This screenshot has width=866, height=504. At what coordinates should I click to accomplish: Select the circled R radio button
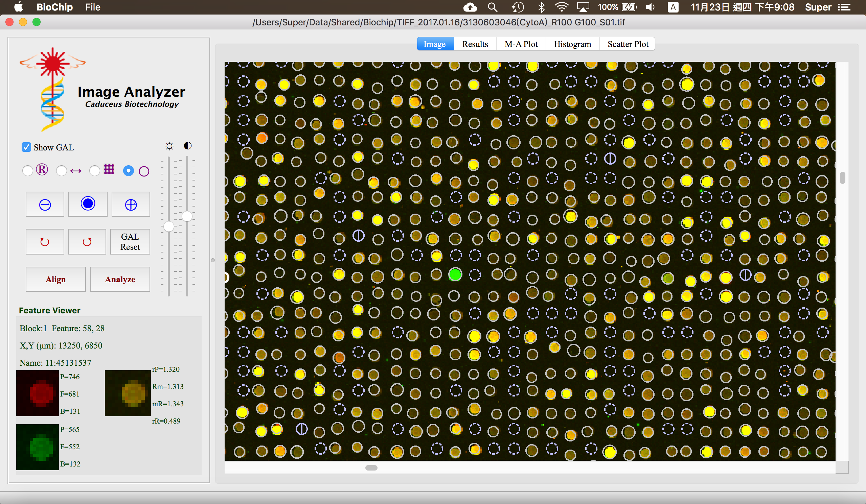(x=27, y=171)
